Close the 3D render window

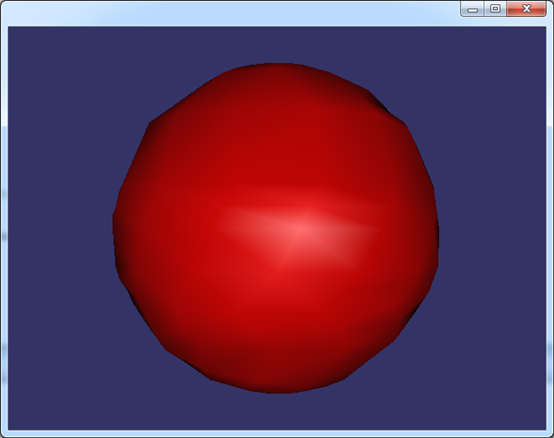pos(526,8)
